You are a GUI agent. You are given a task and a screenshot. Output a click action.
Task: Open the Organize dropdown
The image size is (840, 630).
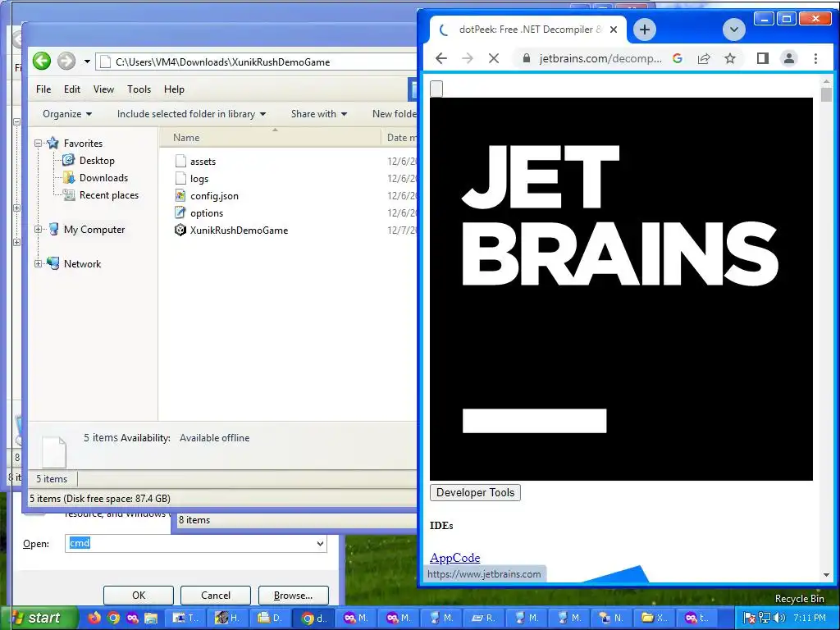pyautogui.click(x=67, y=114)
